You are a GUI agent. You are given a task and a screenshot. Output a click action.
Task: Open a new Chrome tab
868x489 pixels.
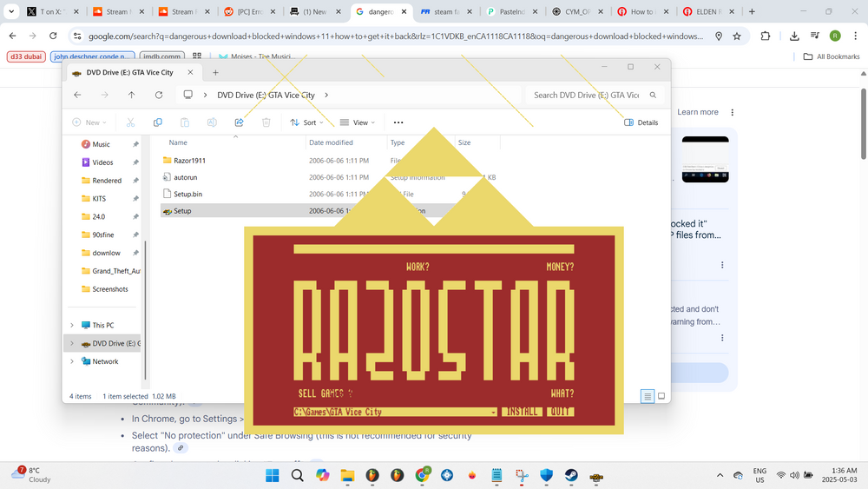[x=752, y=11]
